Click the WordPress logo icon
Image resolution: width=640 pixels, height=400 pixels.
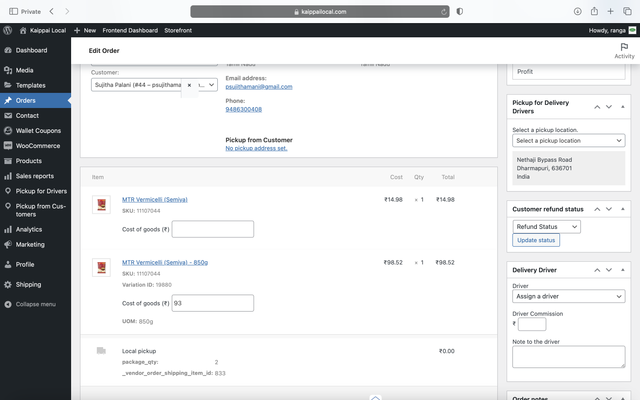7,30
